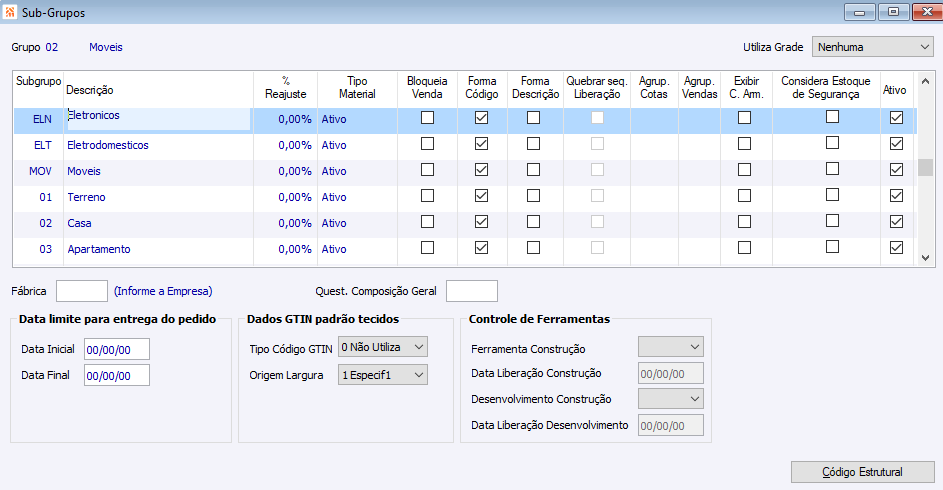Toggle Exibir C. Arm. for Moveis row
943x490 pixels.
tap(745, 170)
